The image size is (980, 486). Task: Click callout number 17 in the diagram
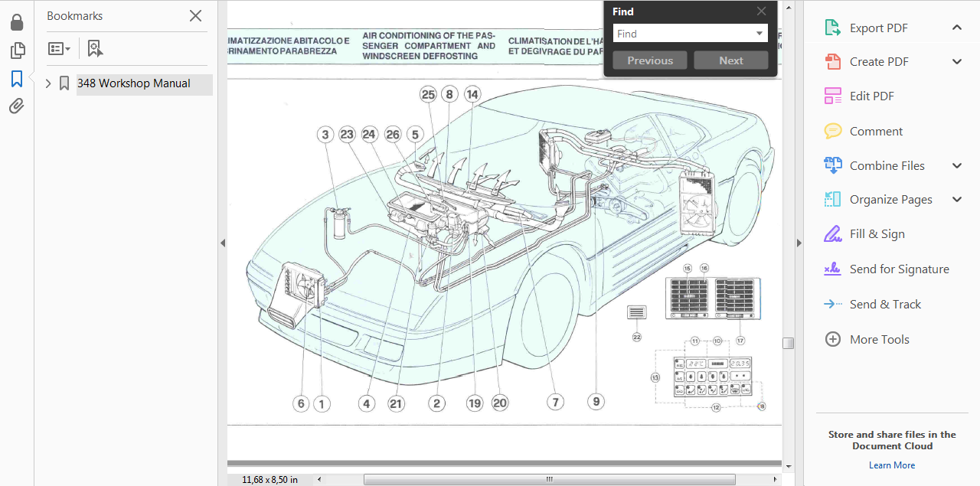pyautogui.click(x=740, y=340)
